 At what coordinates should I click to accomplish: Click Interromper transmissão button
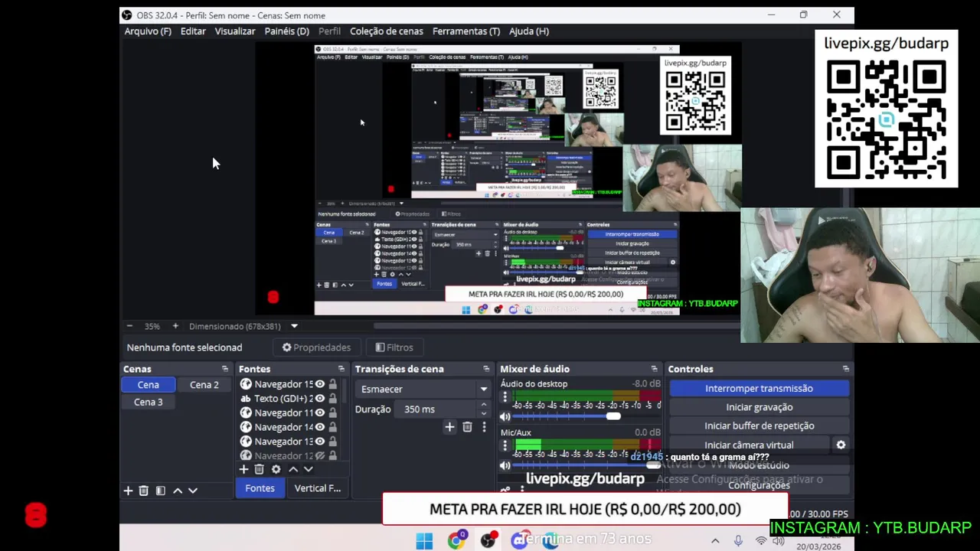coord(759,388)
